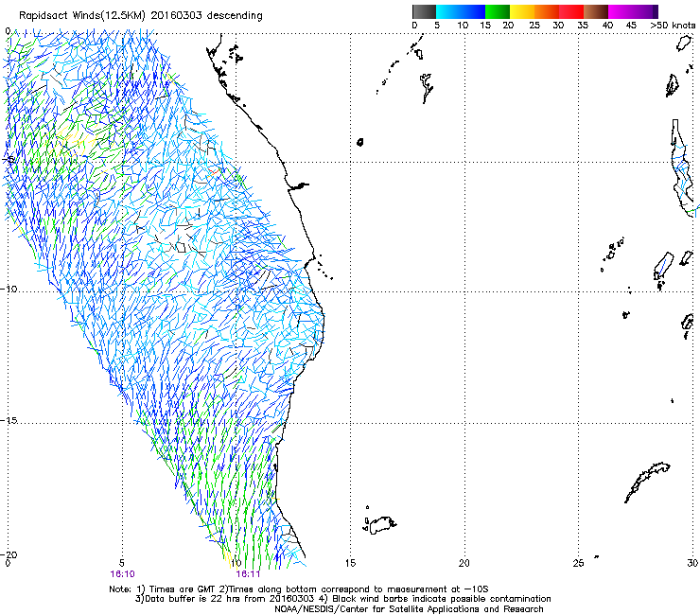Click the magenta 40–45 knots legend segment
This screenshot has width=700, height=615.
click(621, 11)
